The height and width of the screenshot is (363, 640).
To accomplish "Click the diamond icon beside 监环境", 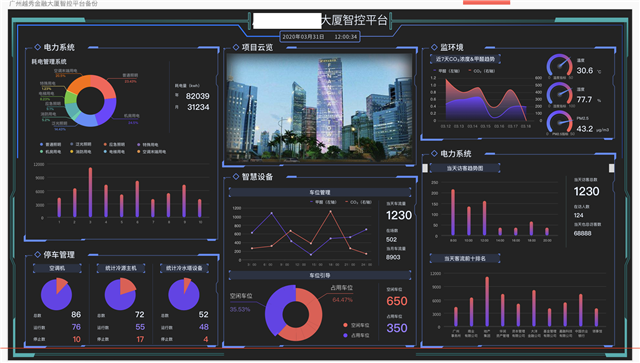I will [434, 47].
